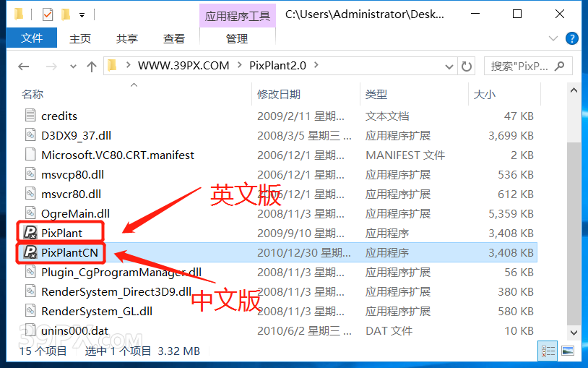The height and width of the screenshot is (368, 588).
Task: Go up one folder level arrow
Action: tap(91, 67)
